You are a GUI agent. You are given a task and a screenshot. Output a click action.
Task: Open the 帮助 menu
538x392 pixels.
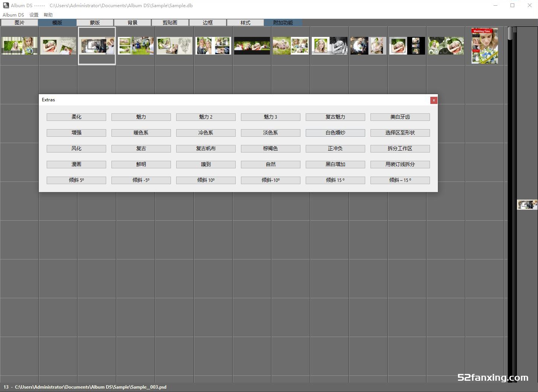48,15
